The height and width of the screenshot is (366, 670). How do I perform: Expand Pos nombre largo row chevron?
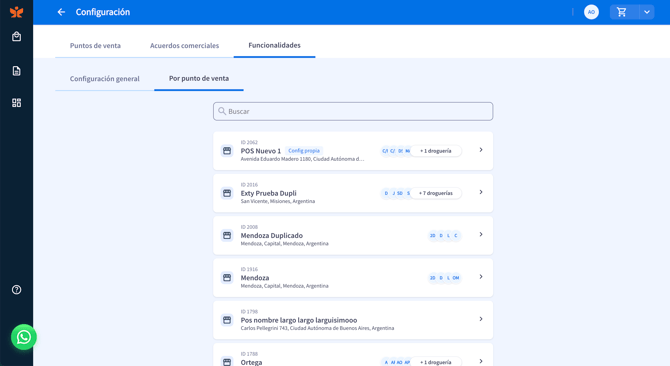point(481,319)
